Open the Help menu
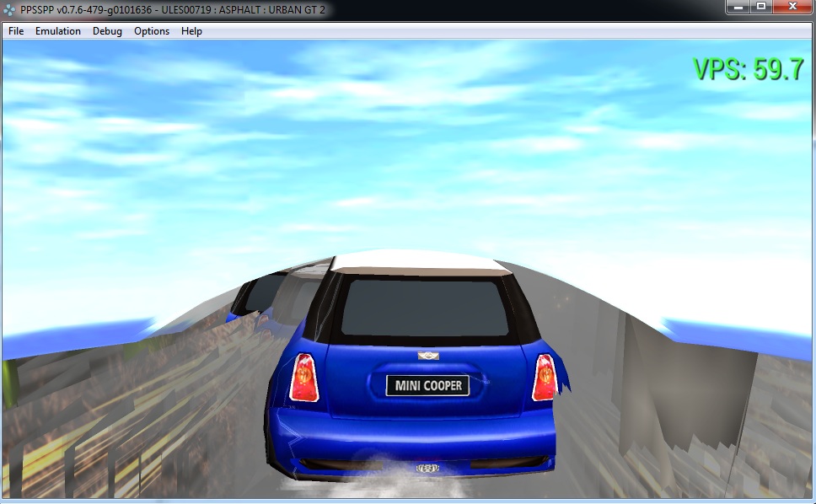This screenshot has height=504, width=816. point(191,31)
